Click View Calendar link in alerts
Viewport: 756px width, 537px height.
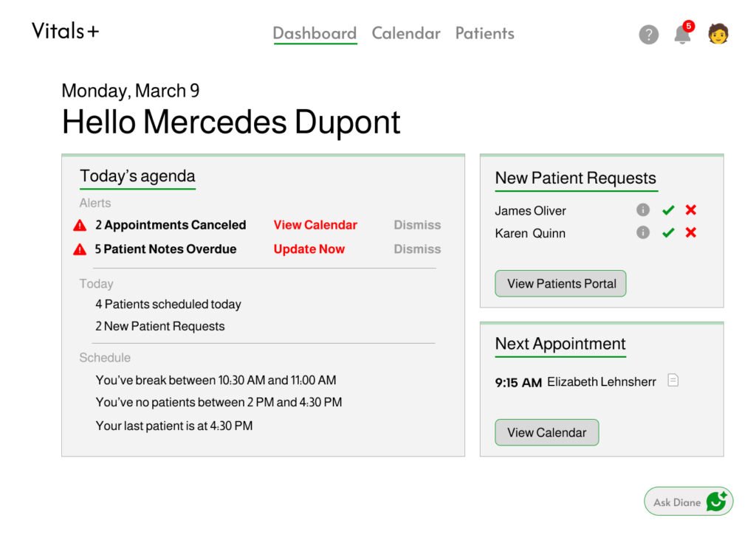click(x=315, y=225)
